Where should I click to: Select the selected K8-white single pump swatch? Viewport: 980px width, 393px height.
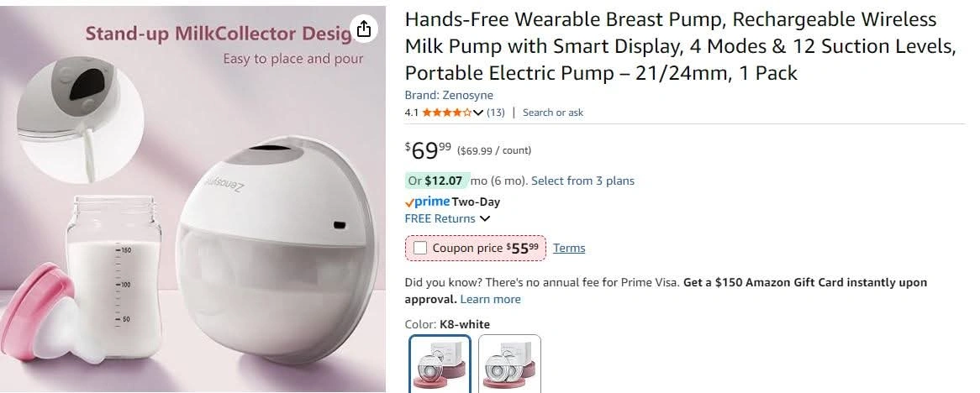440,364
